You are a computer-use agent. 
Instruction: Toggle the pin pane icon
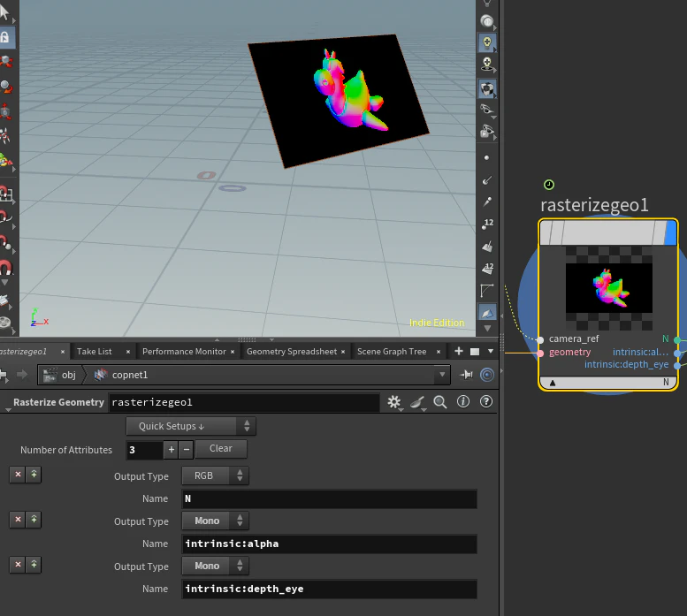coord(467,375)
